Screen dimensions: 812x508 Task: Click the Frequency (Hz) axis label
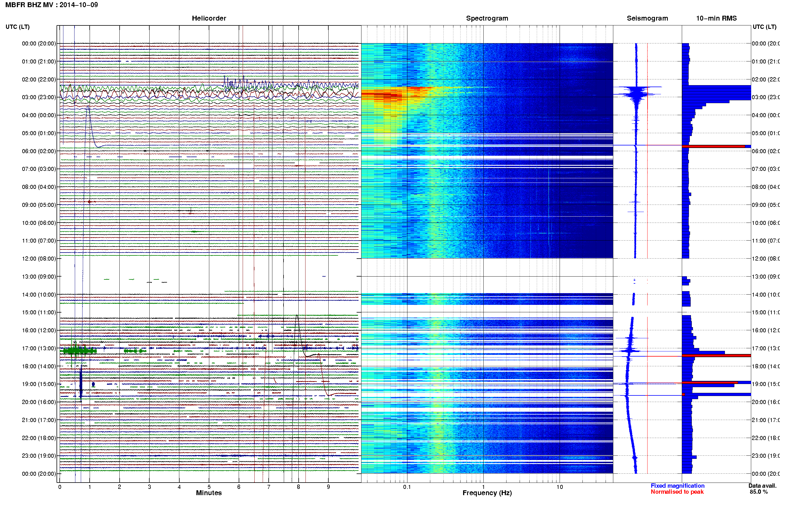(x=487, y=493)
